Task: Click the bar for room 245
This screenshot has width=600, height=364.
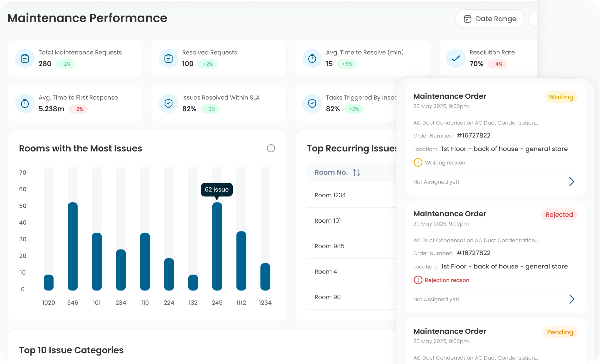Action: pos(217,246)
